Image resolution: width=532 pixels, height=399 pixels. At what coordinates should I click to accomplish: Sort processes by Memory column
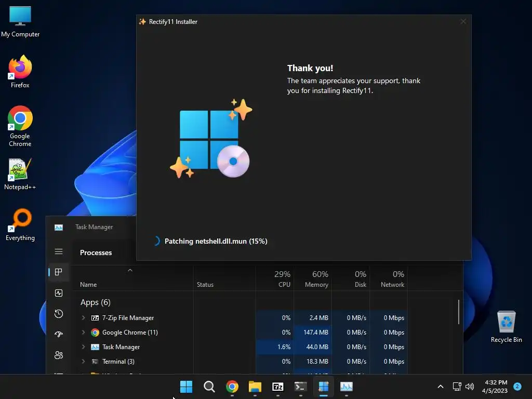pyautogui.click(x=312, y=278)
